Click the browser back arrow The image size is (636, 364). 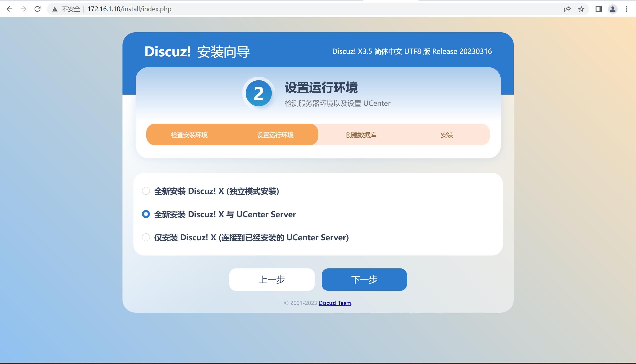(9, 9)
